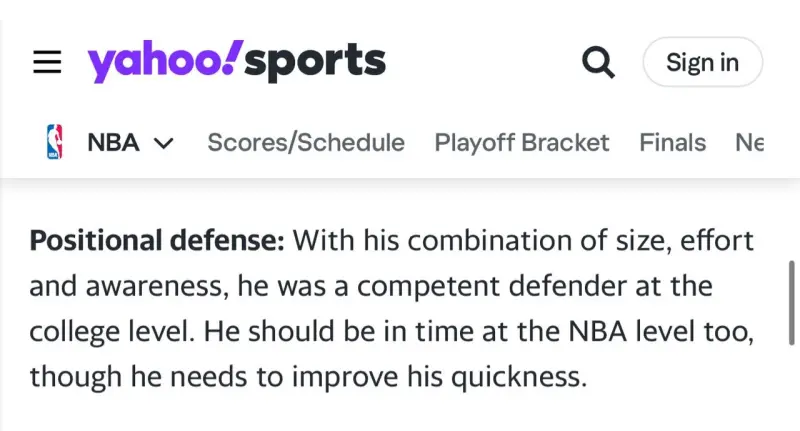Click the Positional defense bold heading
This screenshot has width=800, height=431.
tap(157, 240)
